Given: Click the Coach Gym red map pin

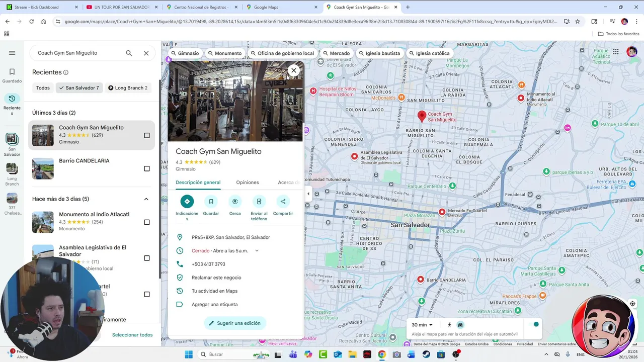Looking at the screenshot, I should pyautogui.click(x=422, y=117).
